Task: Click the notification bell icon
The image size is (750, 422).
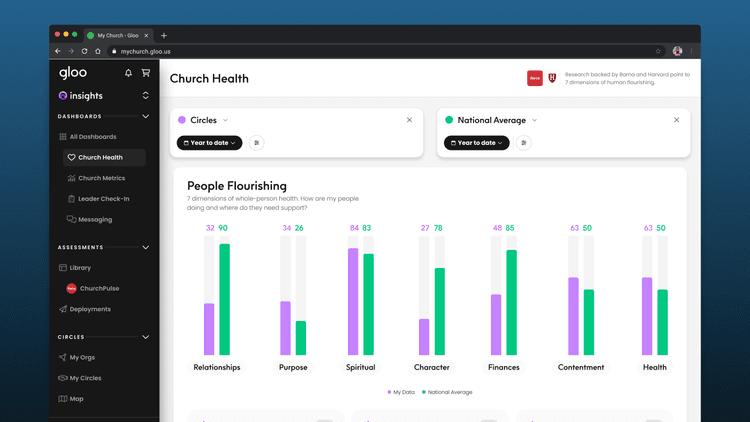Action: coord(128,73)
